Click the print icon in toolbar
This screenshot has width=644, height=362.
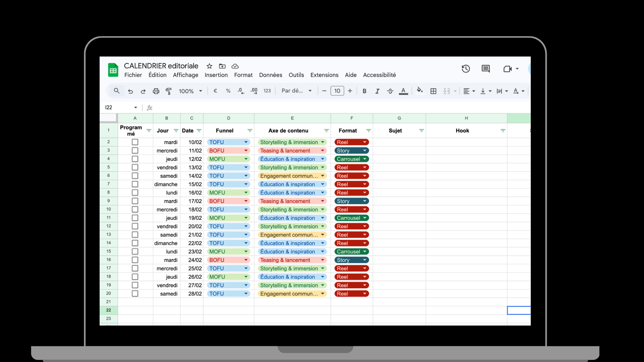[156, 91]
